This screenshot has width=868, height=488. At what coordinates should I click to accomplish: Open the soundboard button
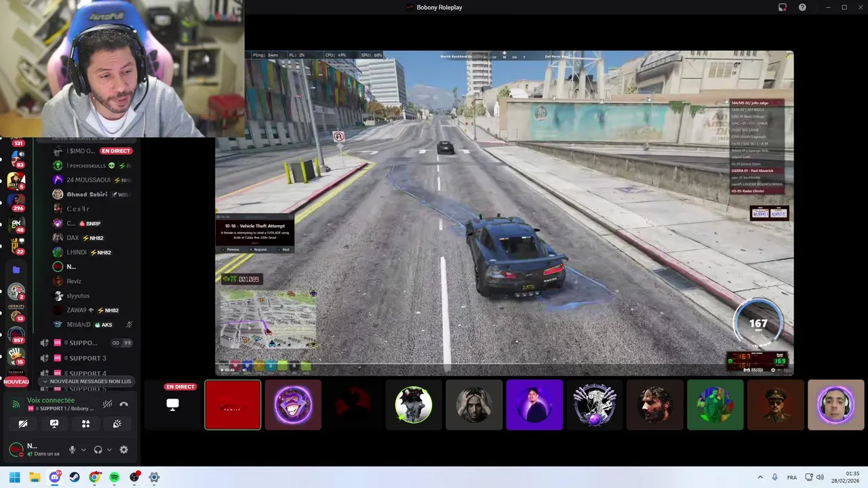point(117,424)
